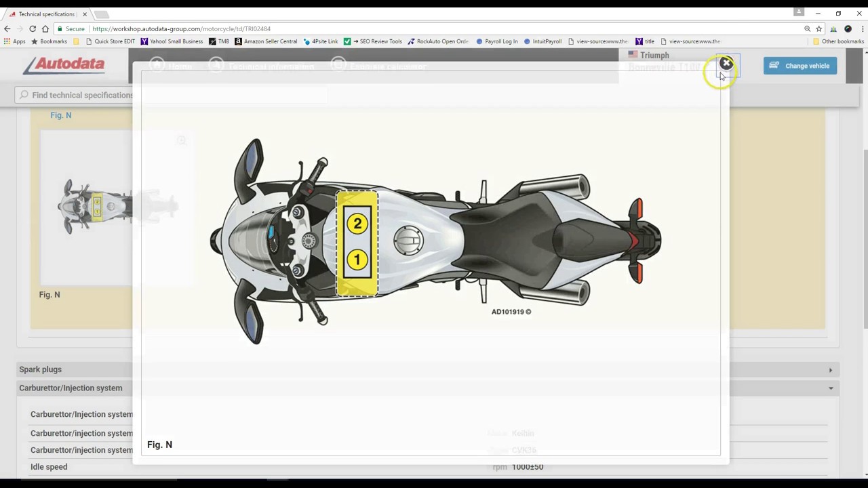Open the browser zoom magnifier icon

pos(807,29)
